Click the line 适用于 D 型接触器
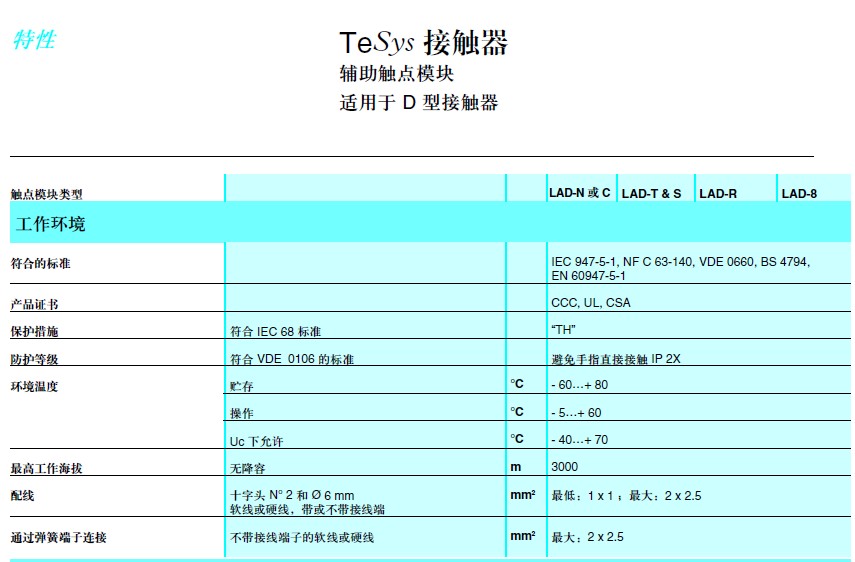Image resolution: width=855 pixels, height=562 pixels. 419,102
